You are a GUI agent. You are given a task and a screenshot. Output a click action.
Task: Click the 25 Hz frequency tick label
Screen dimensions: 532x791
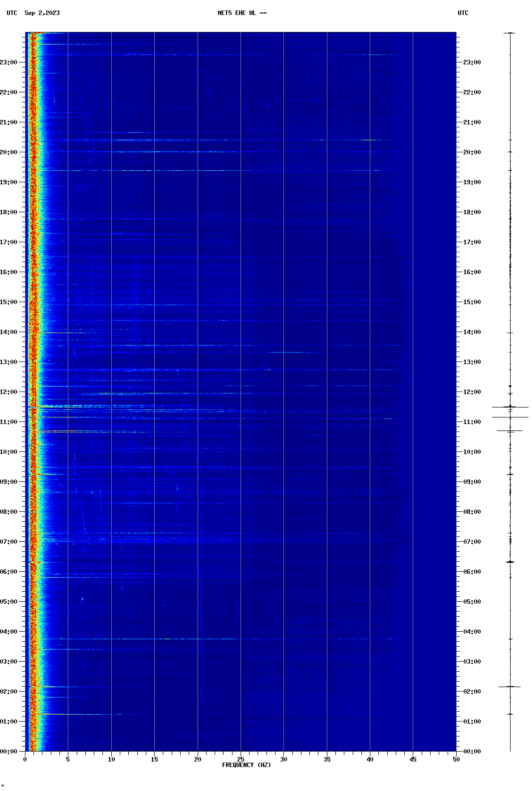(x=241, y=760)
